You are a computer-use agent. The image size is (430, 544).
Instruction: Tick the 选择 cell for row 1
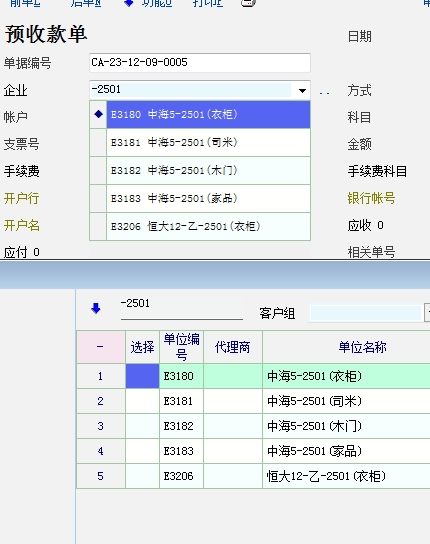click(142, 376)
